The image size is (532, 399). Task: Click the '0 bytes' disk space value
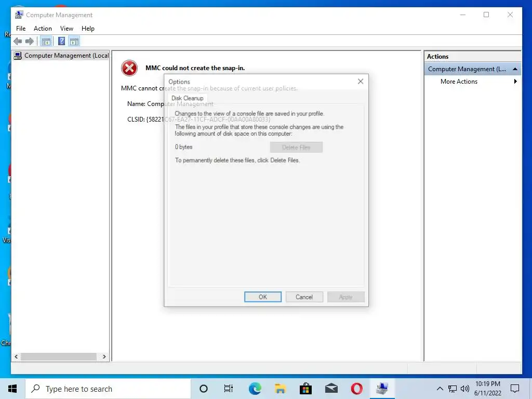click(x=183, y=147)
